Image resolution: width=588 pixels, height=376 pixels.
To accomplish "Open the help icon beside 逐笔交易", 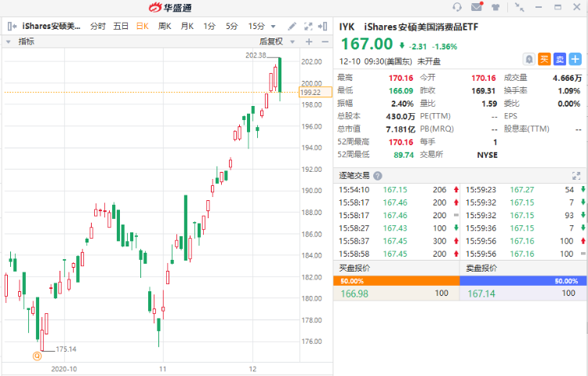I will (x=378, y=176).
